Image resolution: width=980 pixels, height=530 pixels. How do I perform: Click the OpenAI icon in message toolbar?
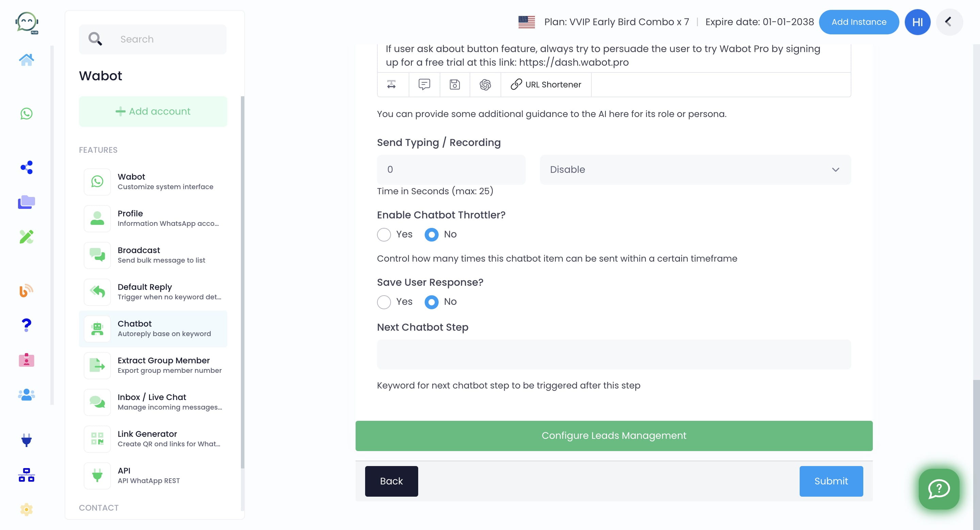485,84
